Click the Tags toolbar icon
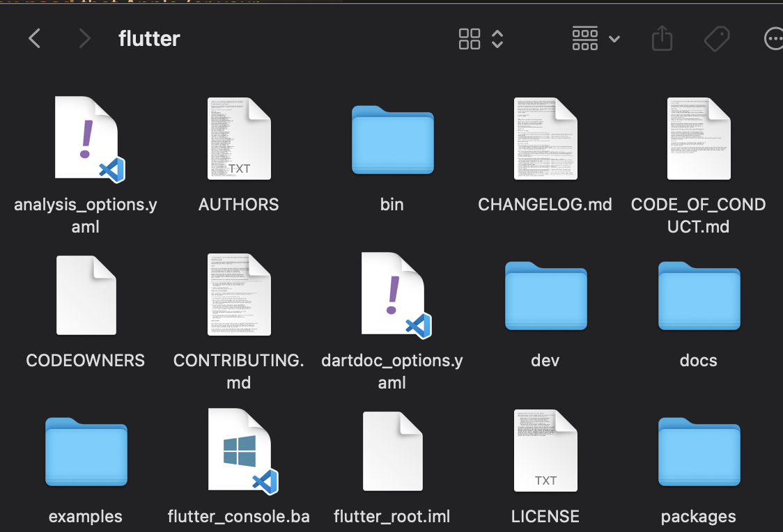Screen dimensions: 783x532 pos(717,39)
